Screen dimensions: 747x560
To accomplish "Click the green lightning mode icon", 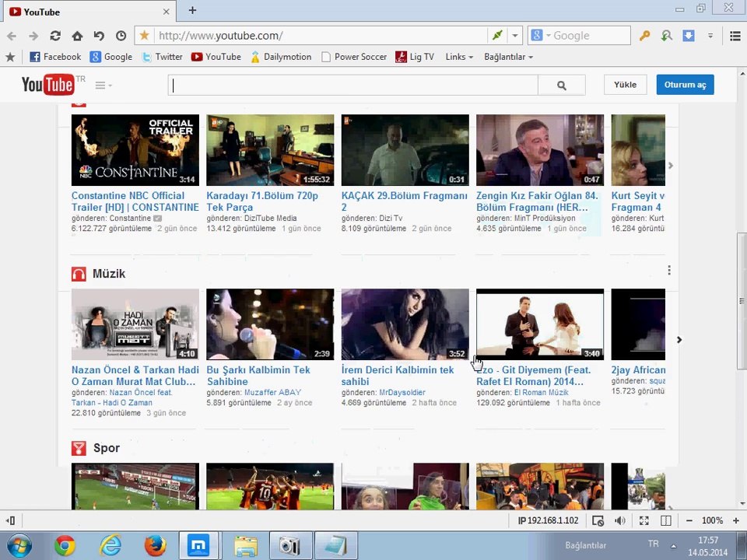I will pyautogui.click(x=497, y=35).
